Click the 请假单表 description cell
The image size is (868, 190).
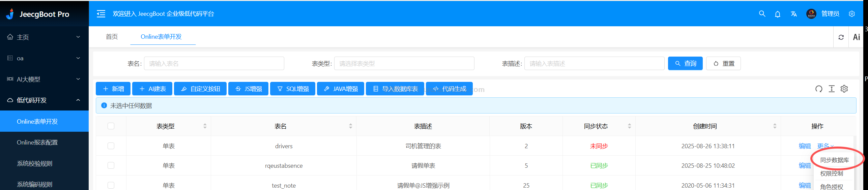(423, 165)
